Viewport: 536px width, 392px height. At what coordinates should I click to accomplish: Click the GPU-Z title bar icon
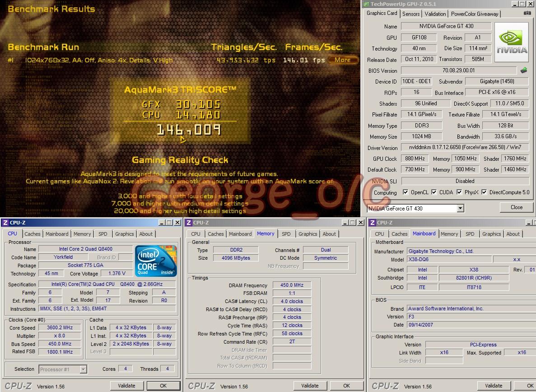click(366, 4)
